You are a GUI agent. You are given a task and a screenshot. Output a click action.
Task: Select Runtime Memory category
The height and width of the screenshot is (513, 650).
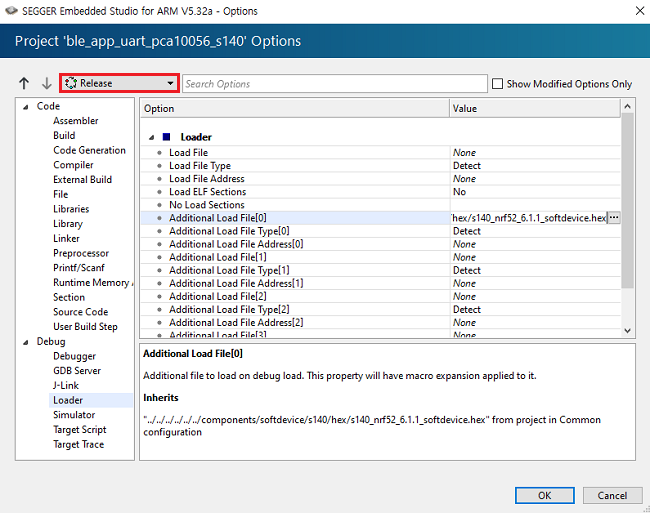[x=92, y=283]
